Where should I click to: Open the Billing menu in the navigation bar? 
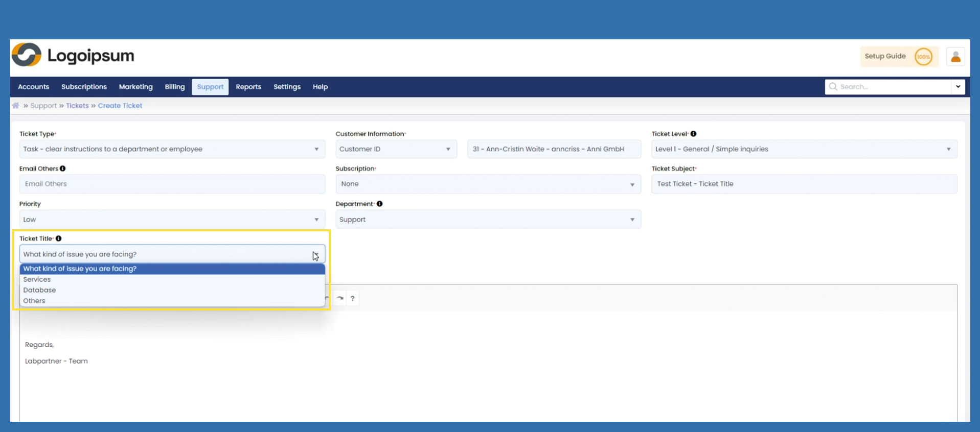[174, 87]
